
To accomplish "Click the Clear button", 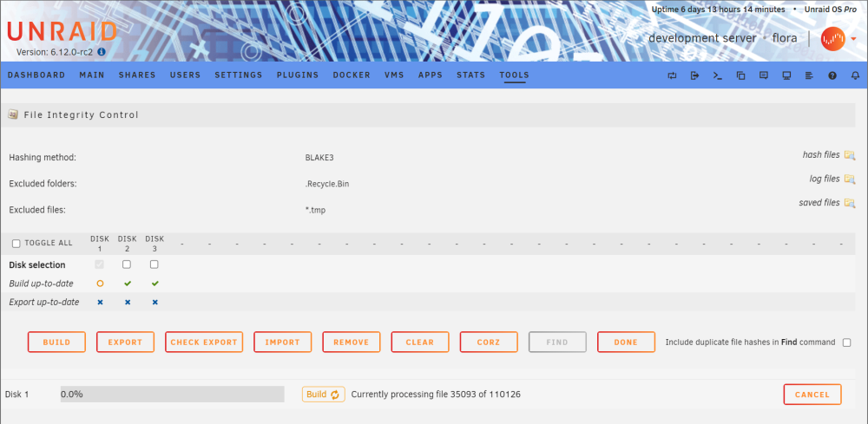I will [x=419, y=342].
